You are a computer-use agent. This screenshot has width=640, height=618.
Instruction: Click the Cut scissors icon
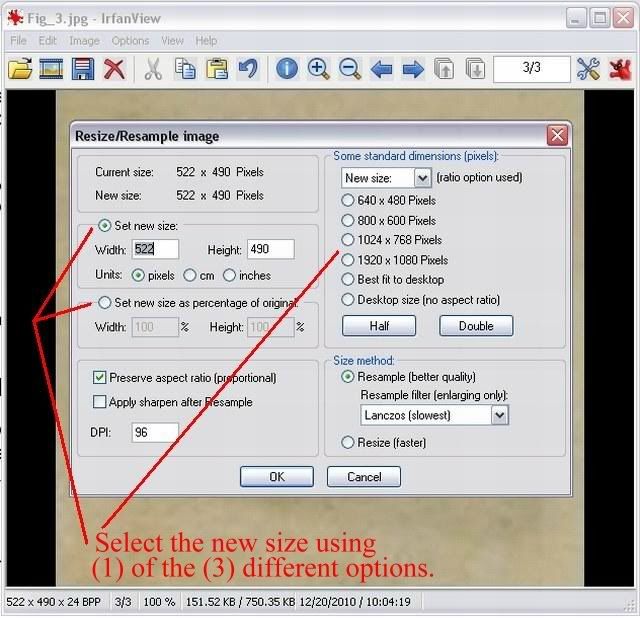click(x=153, y=69)
